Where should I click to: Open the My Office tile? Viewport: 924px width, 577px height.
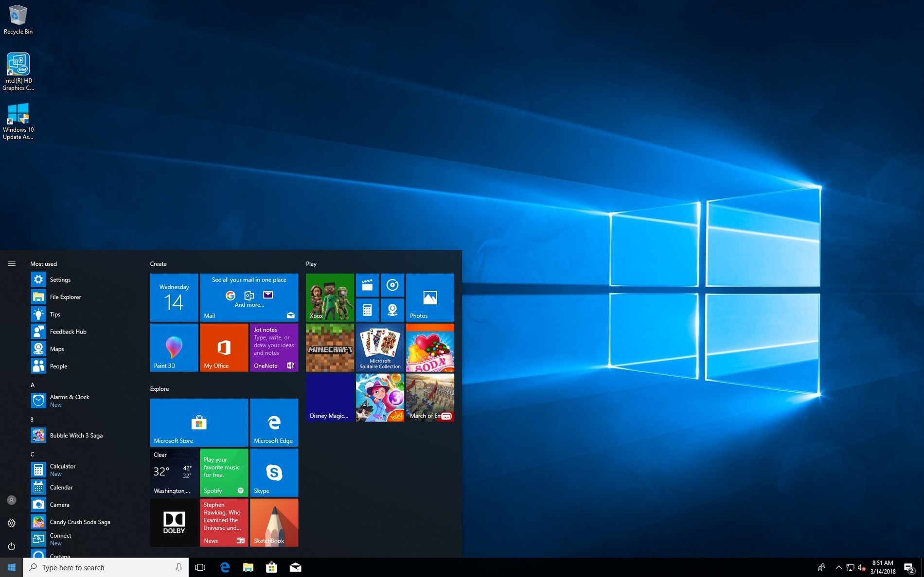224,348
